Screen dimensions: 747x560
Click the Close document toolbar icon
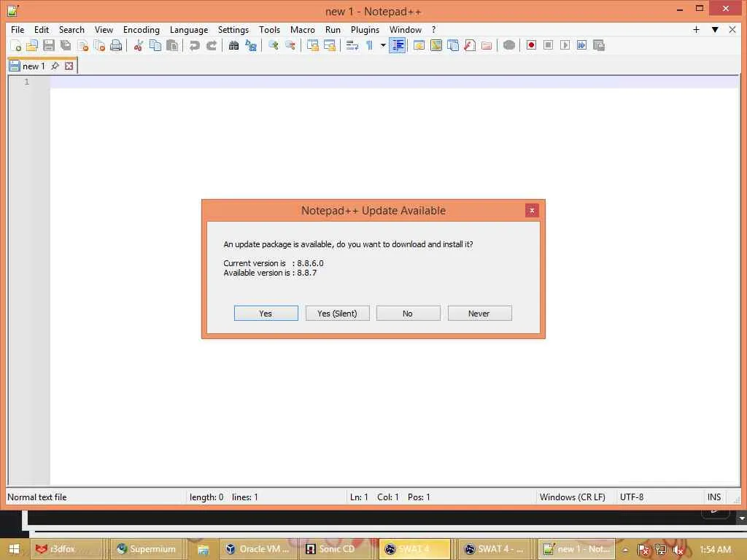tap(82, 45)
